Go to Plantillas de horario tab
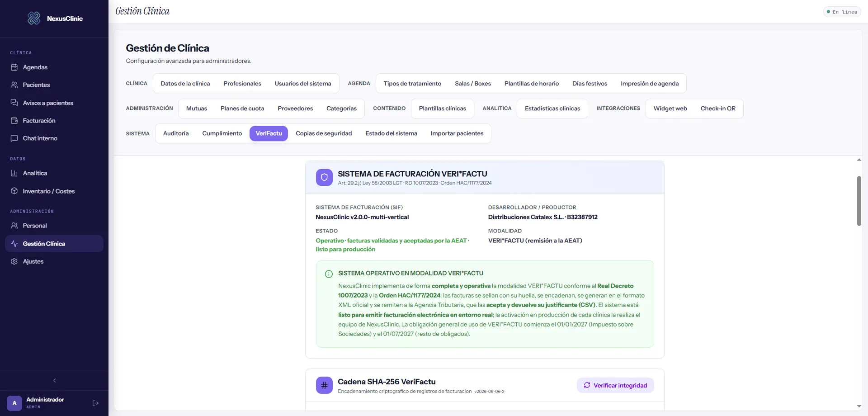 [x=532, y=84]
